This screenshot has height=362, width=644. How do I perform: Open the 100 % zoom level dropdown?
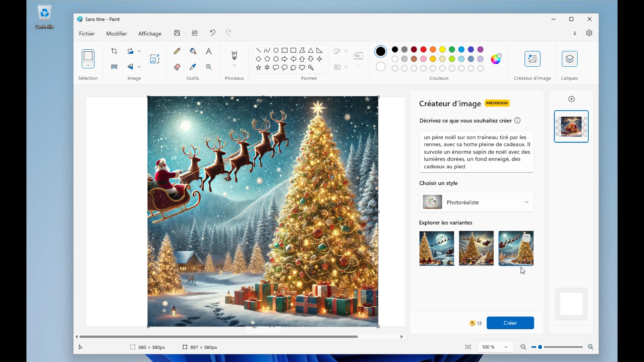495,347
